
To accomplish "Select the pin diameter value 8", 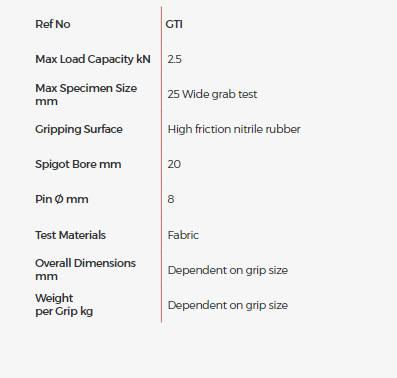I will point(171,199).
